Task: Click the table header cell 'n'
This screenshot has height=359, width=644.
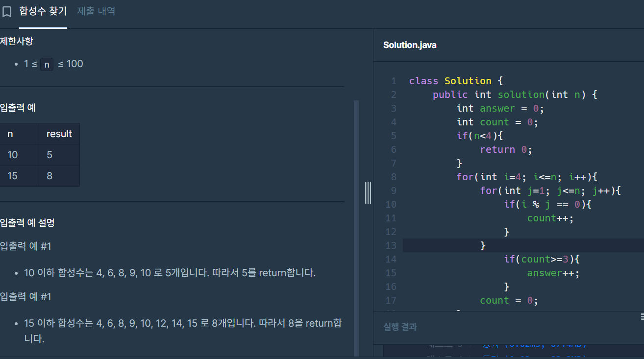Action: pyautogui.click(x=20, y=134)
